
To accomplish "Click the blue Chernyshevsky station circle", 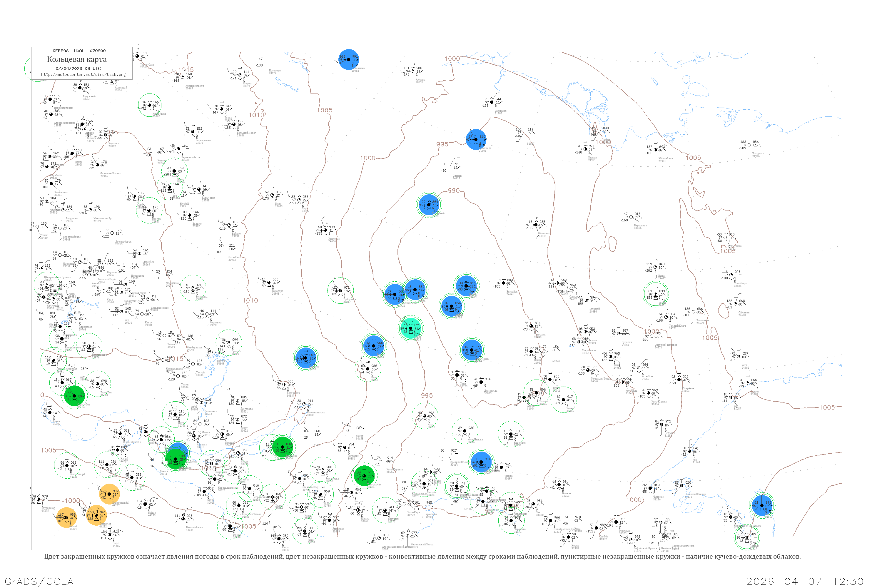I will pyautogui.click(x=394, y=294).
